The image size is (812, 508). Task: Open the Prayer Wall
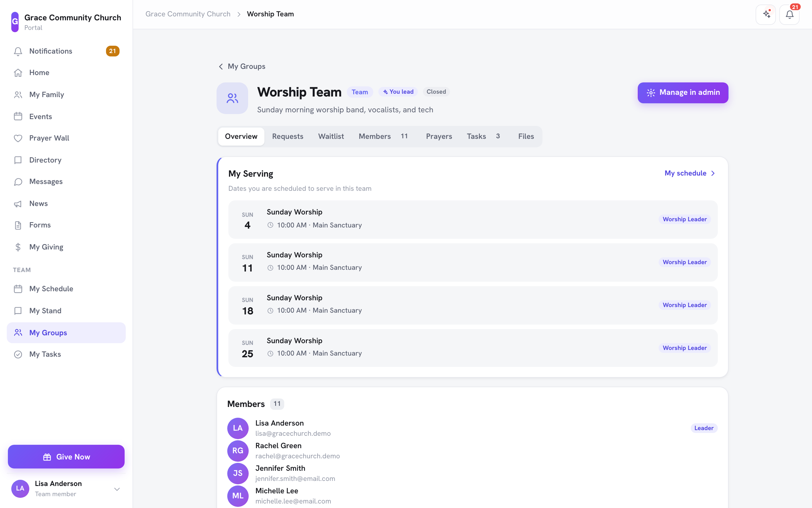(x=66, y=138)
